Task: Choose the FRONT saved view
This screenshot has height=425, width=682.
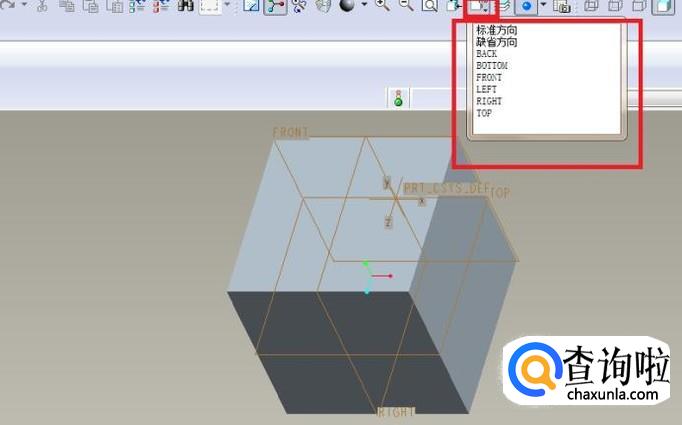Action: pos(489,77)
